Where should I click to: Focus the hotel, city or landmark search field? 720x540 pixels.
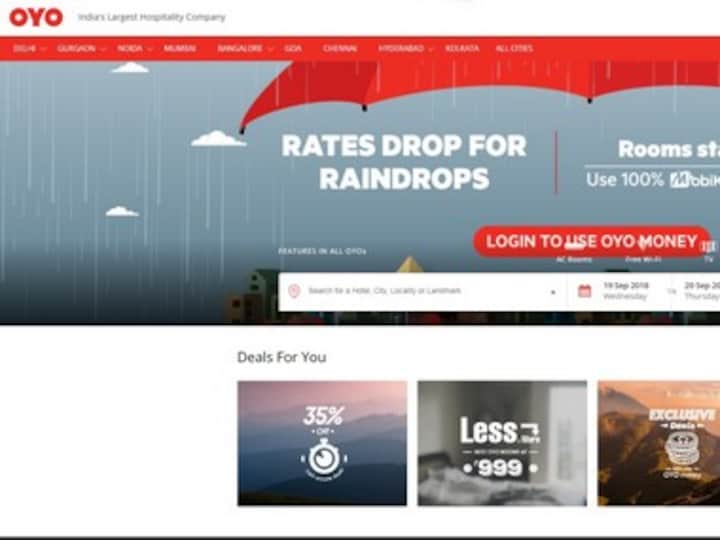click(422, 291)
